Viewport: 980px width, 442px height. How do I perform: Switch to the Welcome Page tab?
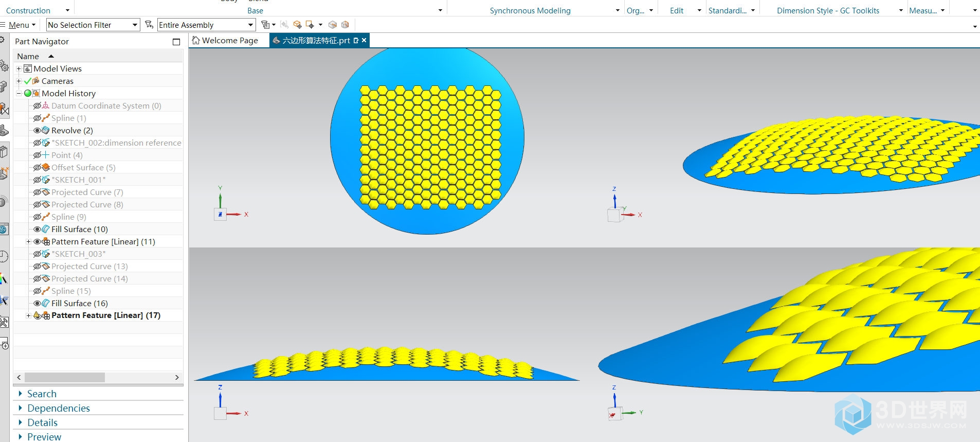(x=229, y=40)
